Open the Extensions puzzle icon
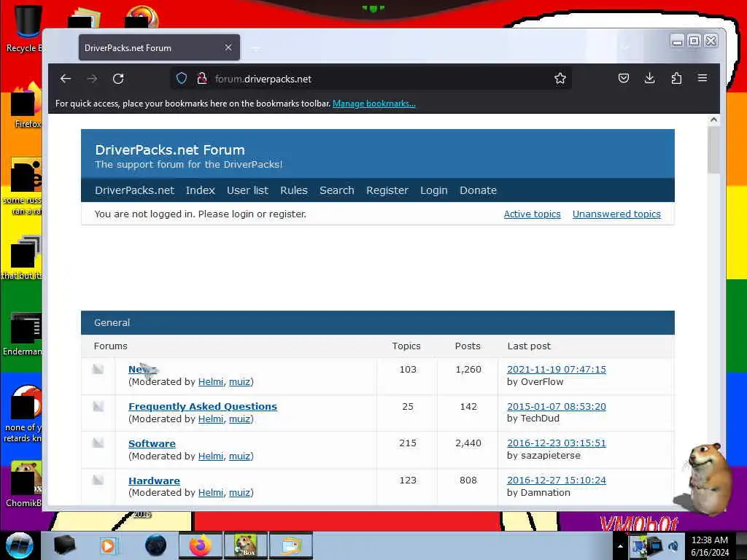 click(x=676, y=78)
